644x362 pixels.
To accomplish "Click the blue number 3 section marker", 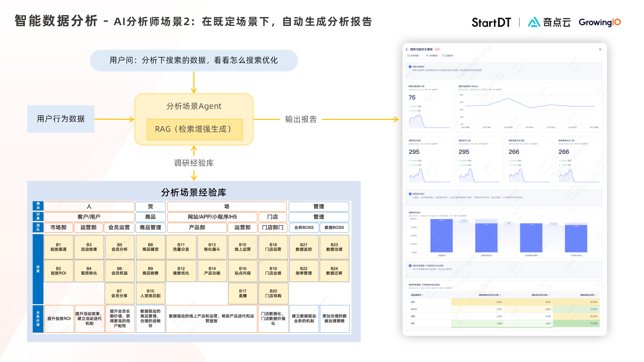I will click(410, 265).
